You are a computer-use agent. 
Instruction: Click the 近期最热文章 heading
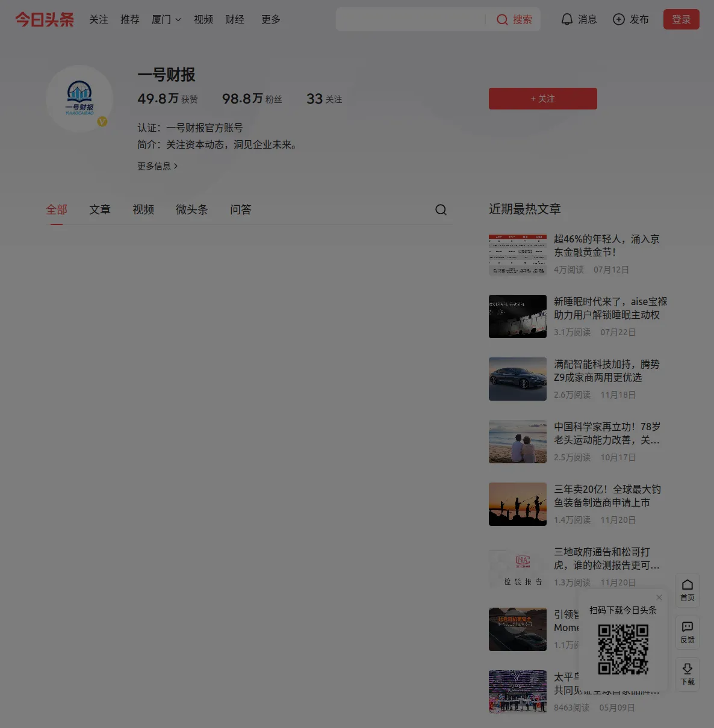525,209
